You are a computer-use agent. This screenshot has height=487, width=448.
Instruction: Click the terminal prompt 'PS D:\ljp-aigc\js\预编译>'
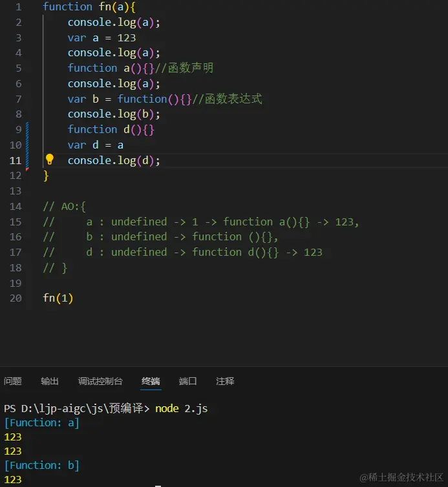[76, 408]
